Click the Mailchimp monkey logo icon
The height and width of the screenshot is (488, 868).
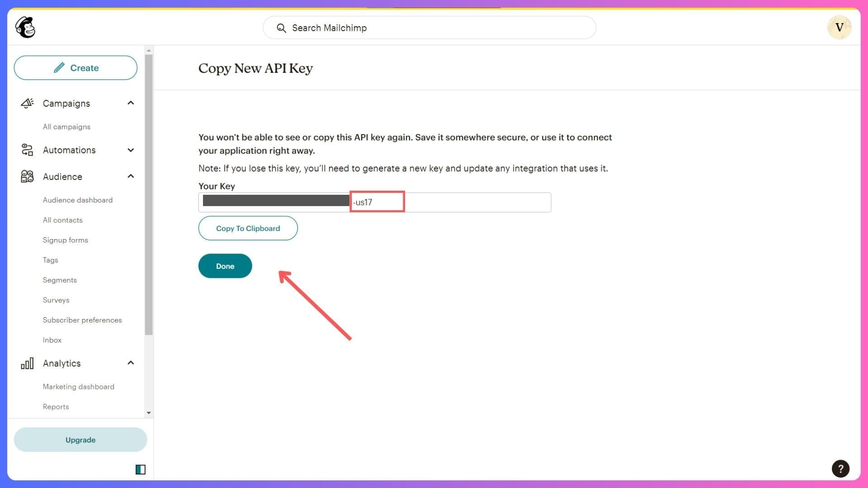tap(25, 27)
